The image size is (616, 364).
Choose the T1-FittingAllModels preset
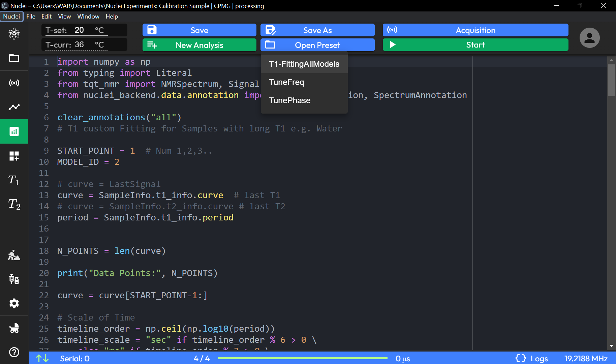304,64
